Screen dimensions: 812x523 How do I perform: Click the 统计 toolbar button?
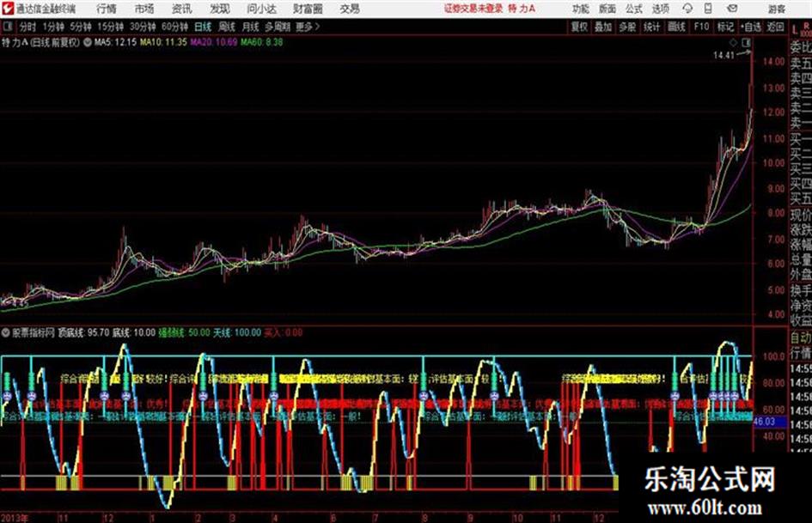[x=651, y=27]
